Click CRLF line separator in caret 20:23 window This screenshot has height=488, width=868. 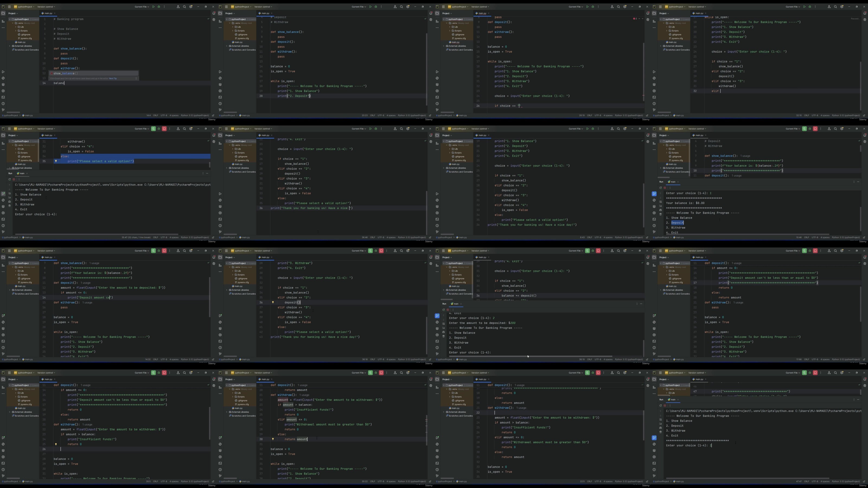point(372,115)
